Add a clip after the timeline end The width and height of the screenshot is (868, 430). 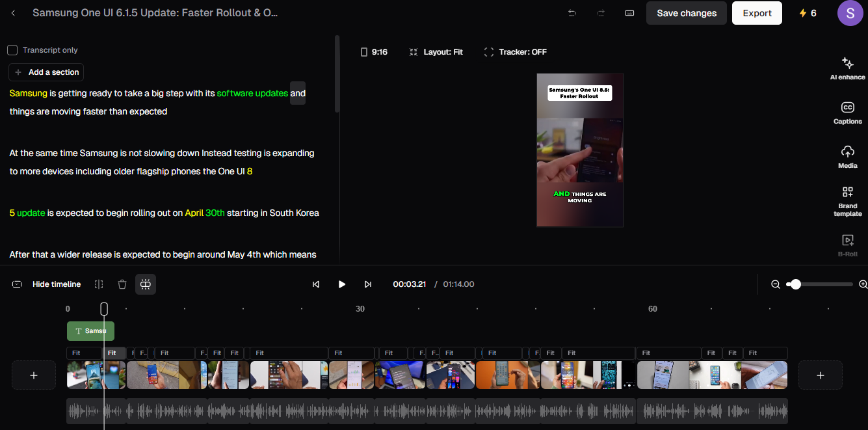(x=821, y=375)
